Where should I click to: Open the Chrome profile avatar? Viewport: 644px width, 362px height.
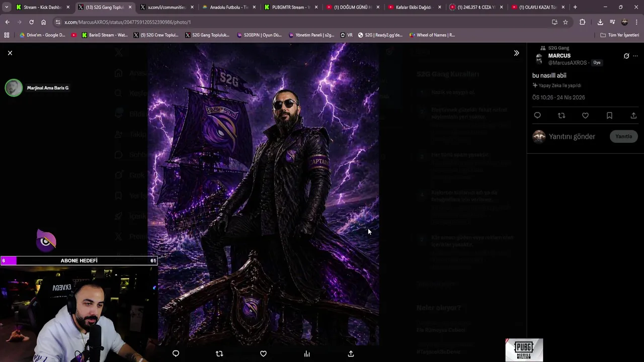point(624,22)
